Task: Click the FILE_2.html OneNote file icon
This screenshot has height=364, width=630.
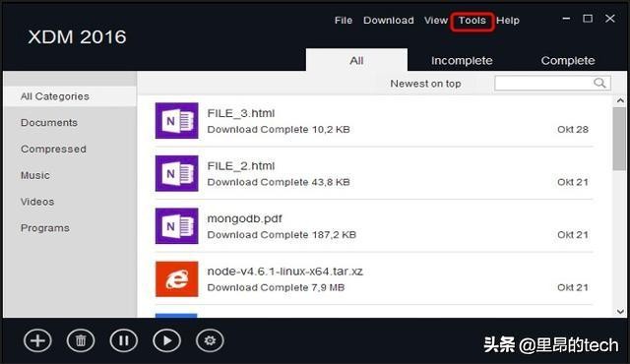Action: click(x=177, y=173)
